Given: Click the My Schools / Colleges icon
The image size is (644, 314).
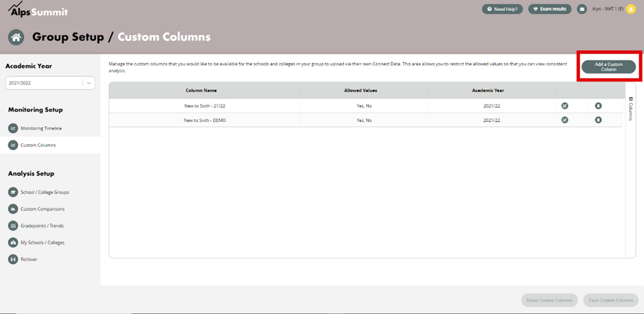Looking at the screenshot, I should point(13,243).
